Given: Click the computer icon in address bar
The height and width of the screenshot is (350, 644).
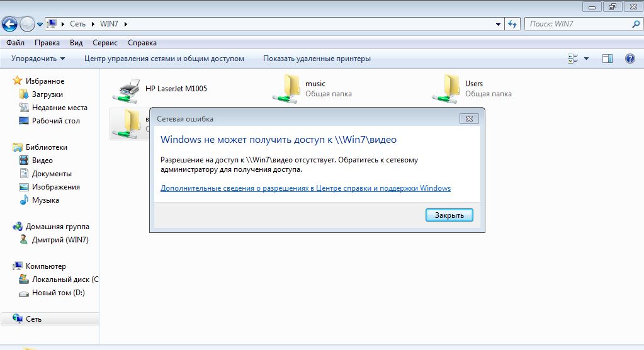Looking at the screenshot, I should [52, 24].
